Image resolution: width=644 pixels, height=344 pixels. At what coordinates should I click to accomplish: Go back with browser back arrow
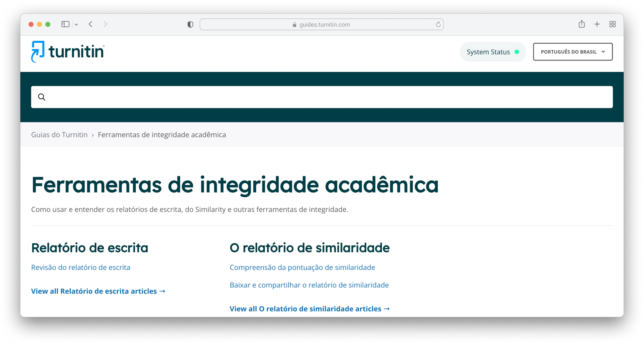[91, 24]
